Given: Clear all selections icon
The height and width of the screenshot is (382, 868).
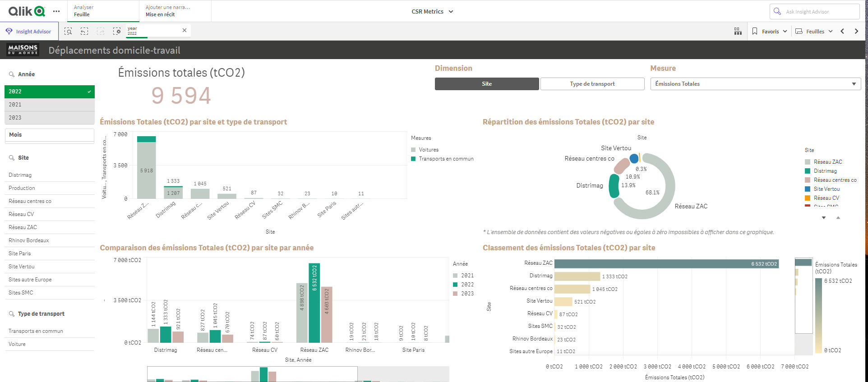Looking at the screenshot, I should pos(117,31).
